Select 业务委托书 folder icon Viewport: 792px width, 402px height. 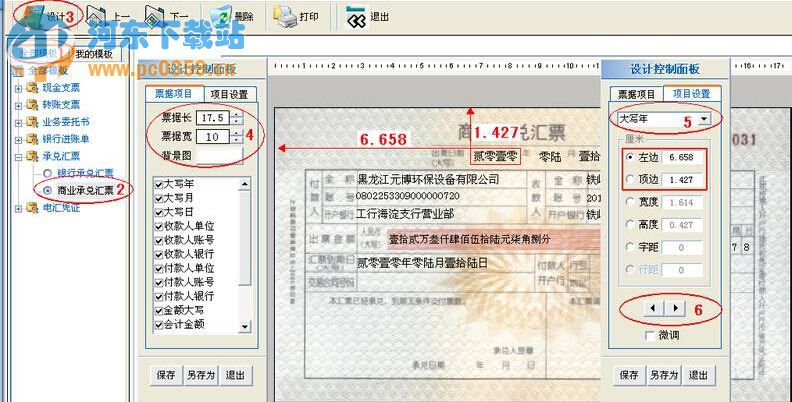[32, 122]
